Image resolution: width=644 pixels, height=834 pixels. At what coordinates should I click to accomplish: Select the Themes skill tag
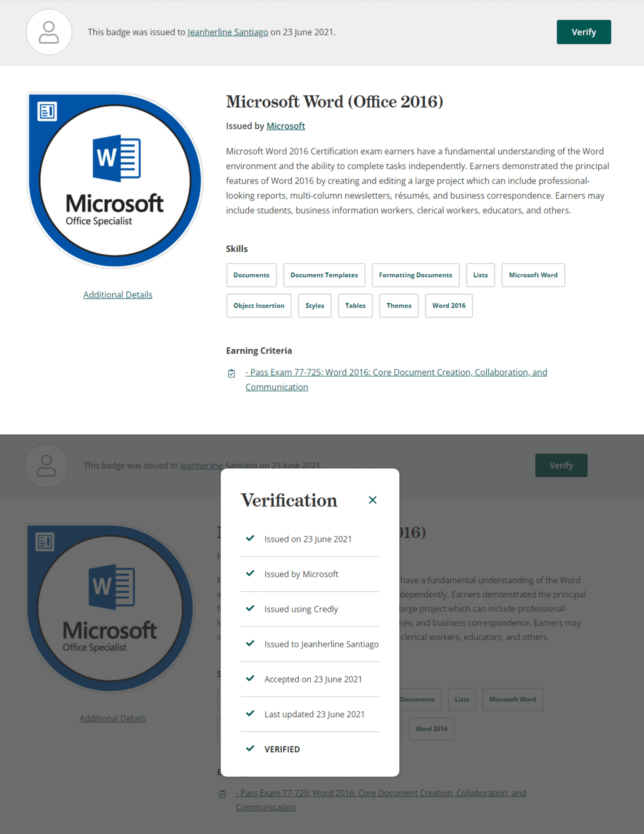pyautogui.click(x=398, y=306)
